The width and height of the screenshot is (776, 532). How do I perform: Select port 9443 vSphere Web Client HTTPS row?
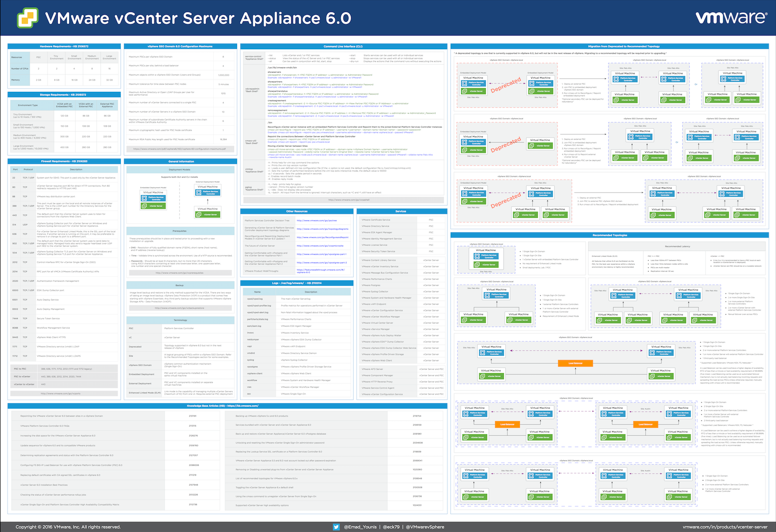pos(64,337)
